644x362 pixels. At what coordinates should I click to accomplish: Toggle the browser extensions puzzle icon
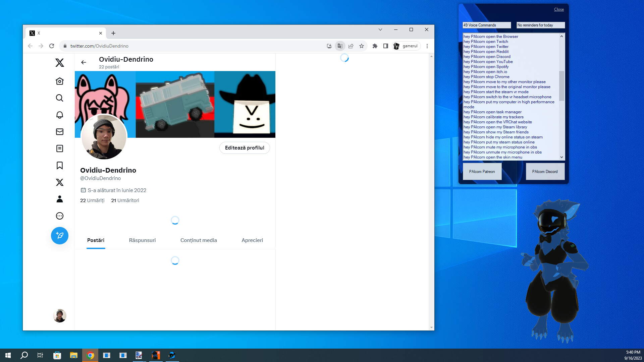[x=375, y=46]
